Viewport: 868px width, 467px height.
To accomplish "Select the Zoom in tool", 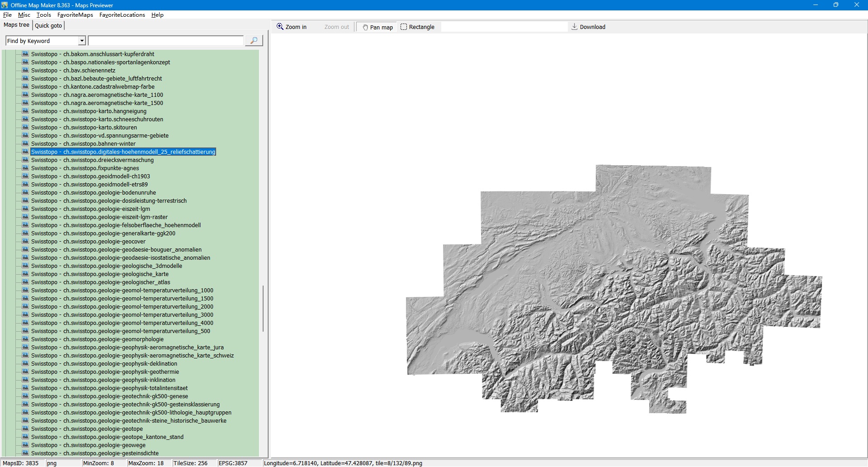I will [292, 27].
